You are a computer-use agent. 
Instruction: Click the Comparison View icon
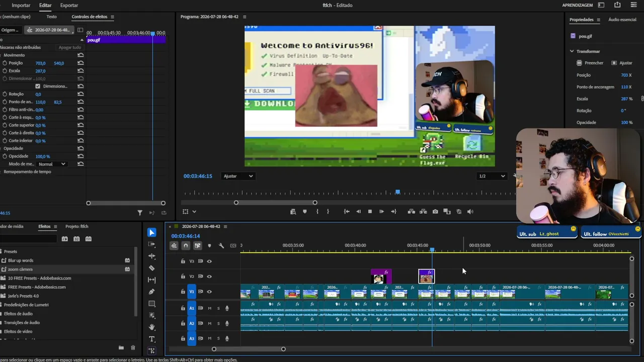point(447,212)
